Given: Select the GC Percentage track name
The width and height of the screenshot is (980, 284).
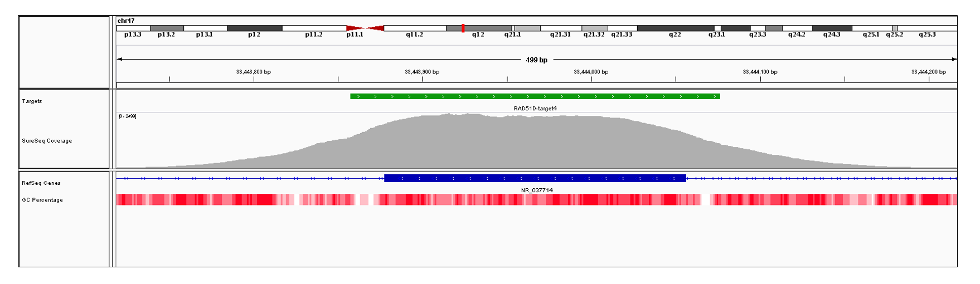Looking at the screenshot, I should [x=42, y=200].
